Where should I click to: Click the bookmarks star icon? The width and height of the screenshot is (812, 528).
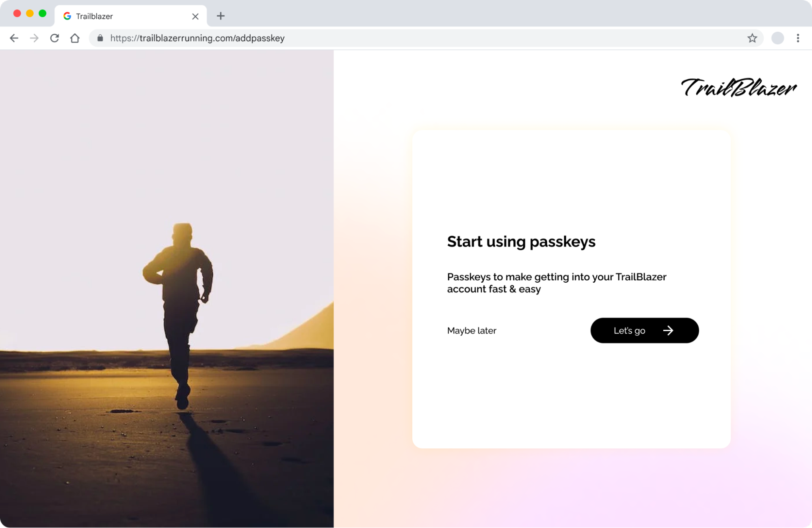[x=751, y=38]
